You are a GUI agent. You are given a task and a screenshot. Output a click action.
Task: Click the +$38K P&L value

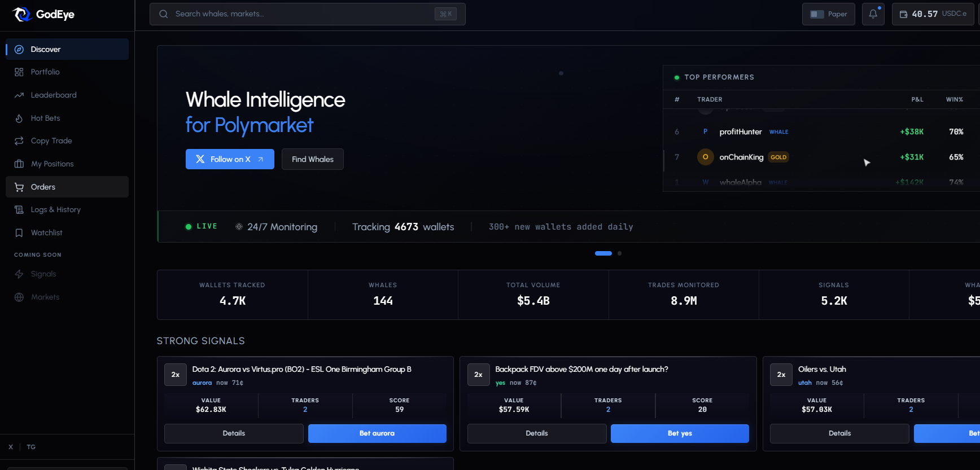coord(912,131)
